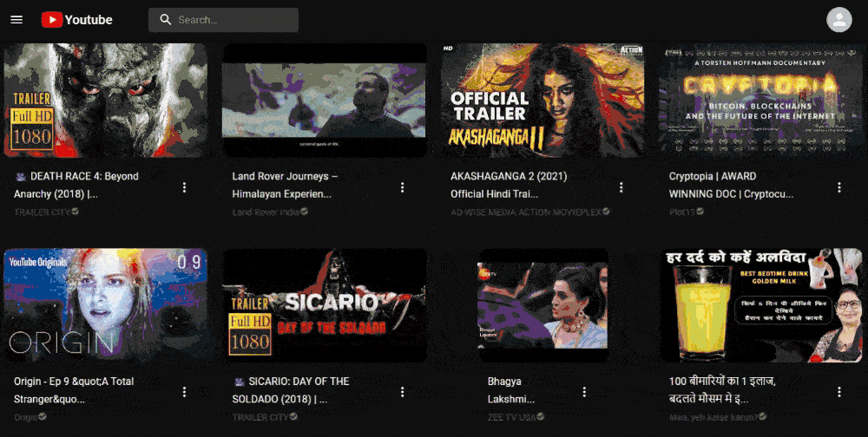868x437 pixels.
Task: Click the search magnifier icon
Action: 165,20
